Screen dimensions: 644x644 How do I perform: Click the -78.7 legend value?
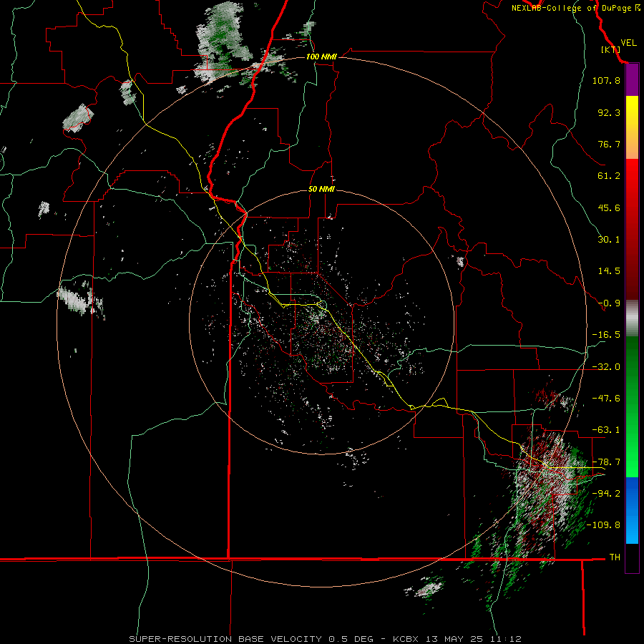606,462
